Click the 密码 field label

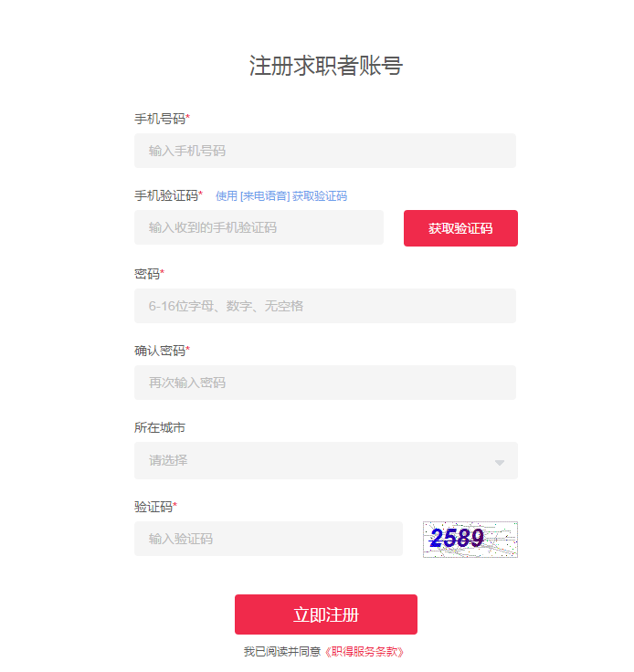coord(147,274)
